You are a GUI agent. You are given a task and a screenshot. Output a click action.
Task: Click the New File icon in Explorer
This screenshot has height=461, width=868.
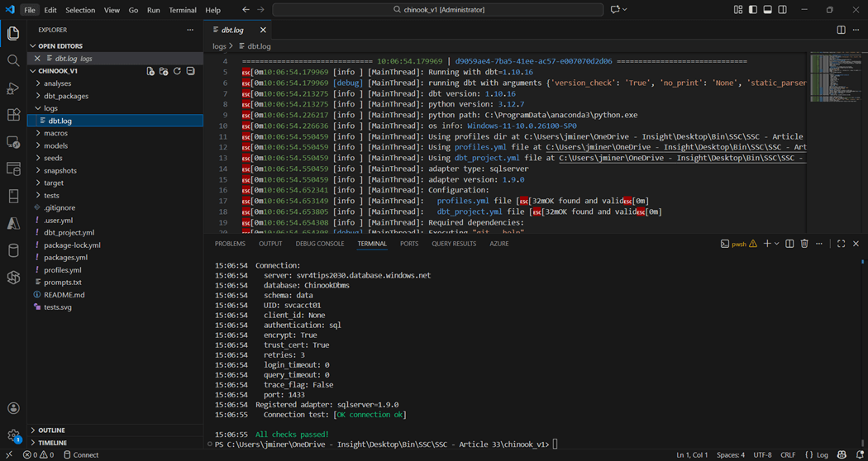[150, 71]
